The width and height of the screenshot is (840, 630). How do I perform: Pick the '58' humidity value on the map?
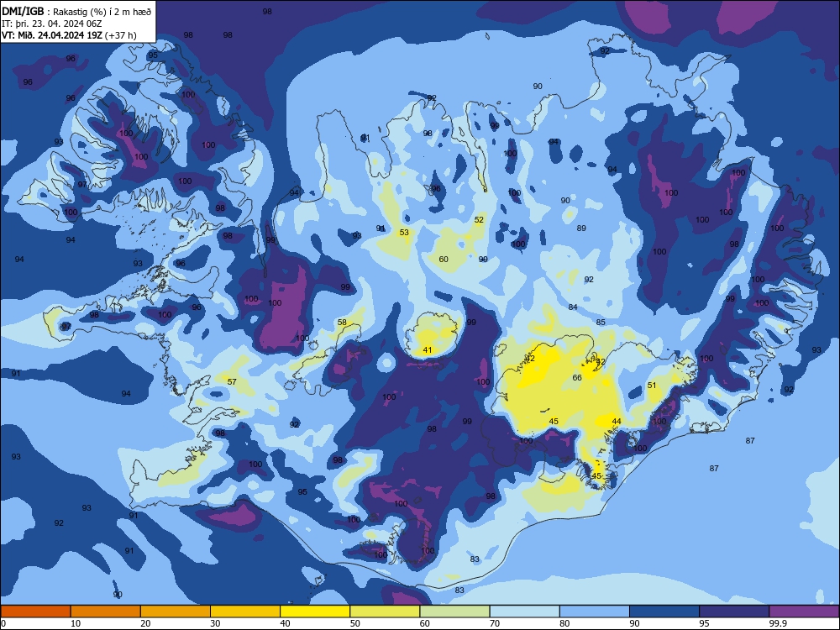point(342,323)
